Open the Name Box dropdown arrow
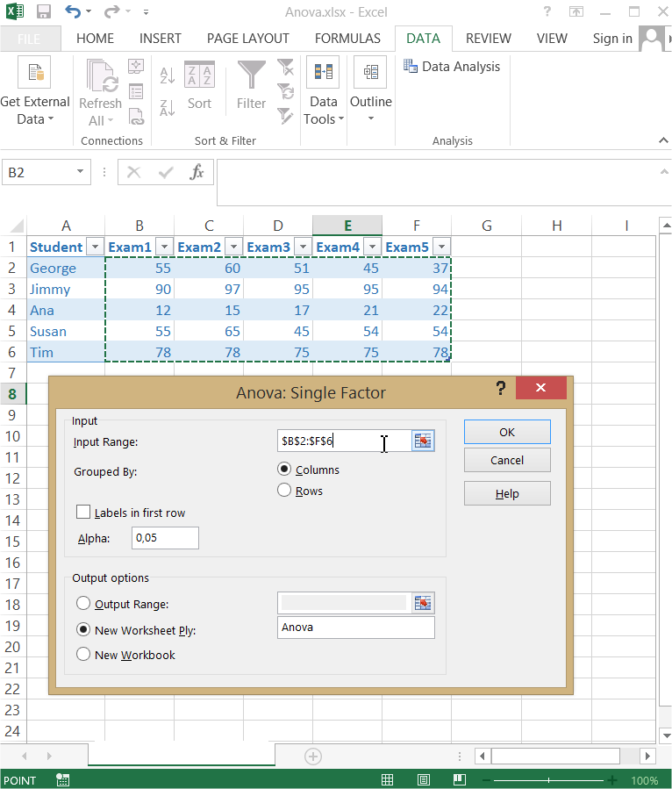 tap(80, 172)
